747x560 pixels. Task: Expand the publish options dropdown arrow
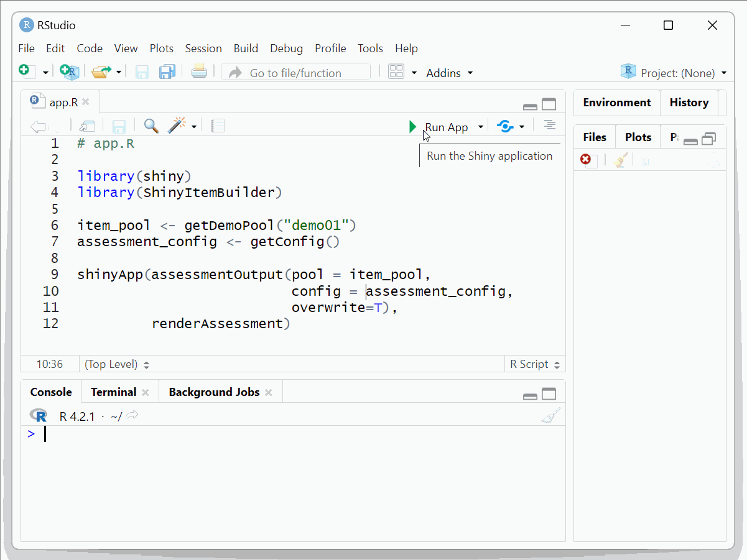click(x=522, y=127)
